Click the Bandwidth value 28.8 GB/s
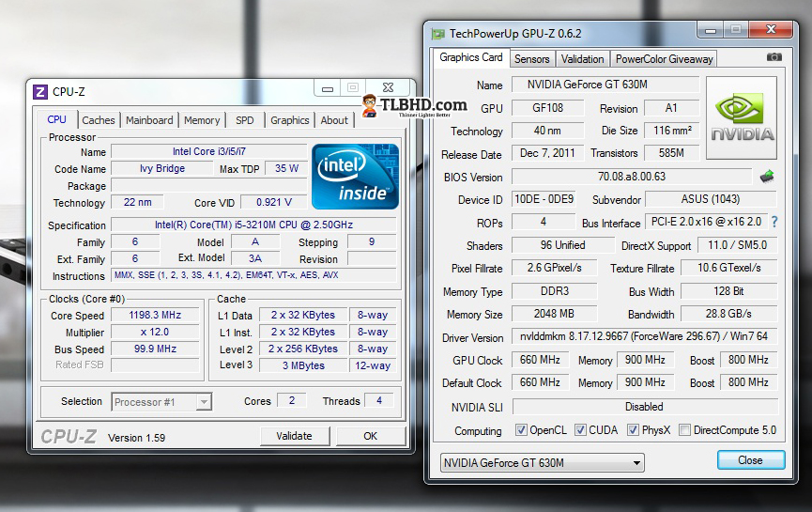This screenshot has width=812, height=512. 728,314
